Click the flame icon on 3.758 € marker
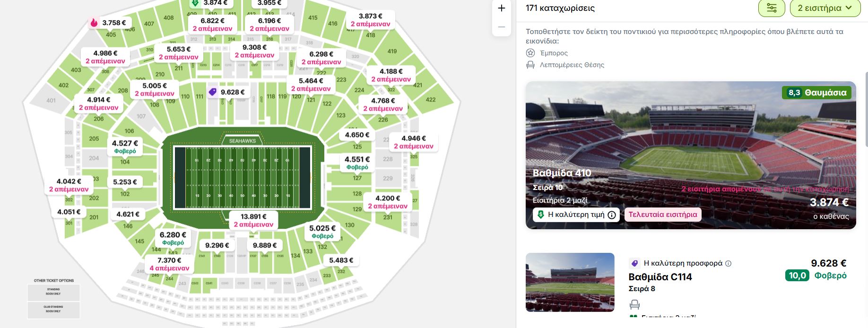868x328 pixels. point(94,23)
